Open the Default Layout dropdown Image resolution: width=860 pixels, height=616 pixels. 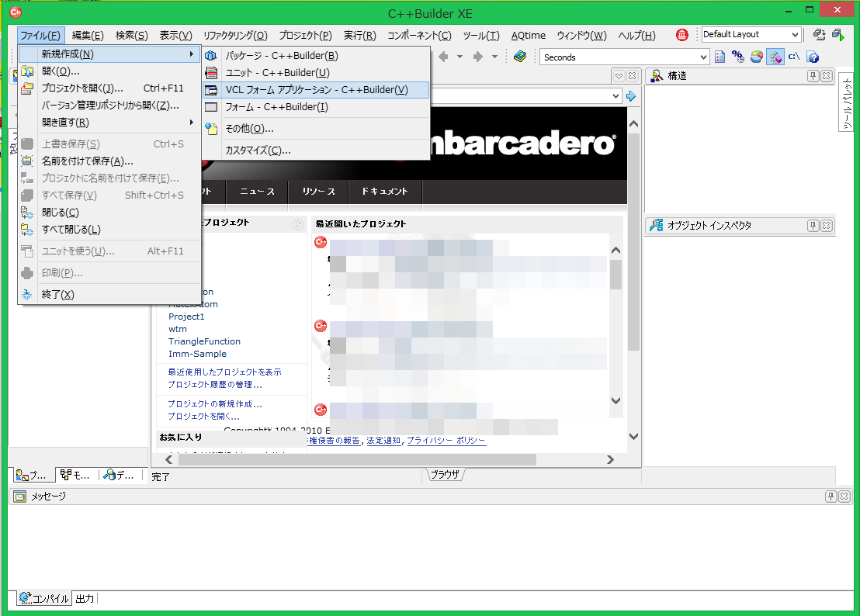(794, 35)
